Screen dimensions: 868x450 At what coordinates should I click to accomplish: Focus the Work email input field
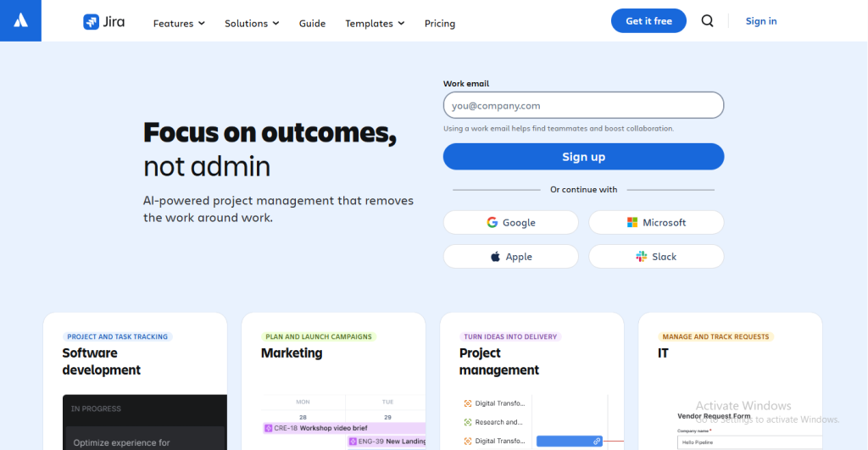(583, 106)
